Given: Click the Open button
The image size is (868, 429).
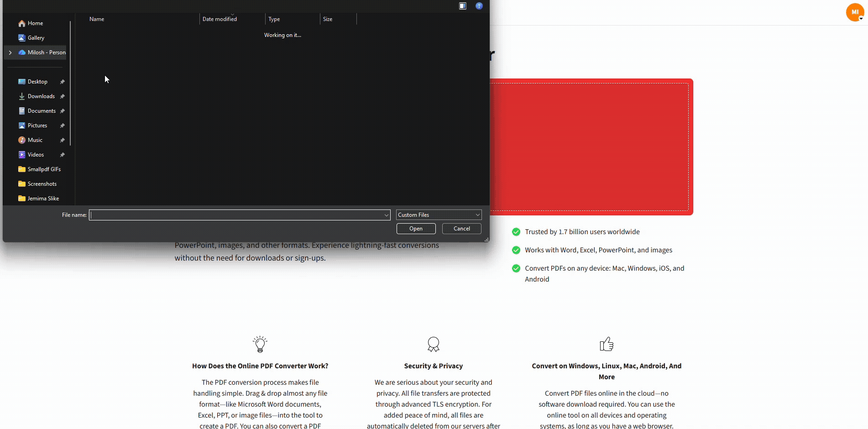Looking at the screenshot, I should coord(415,228).
